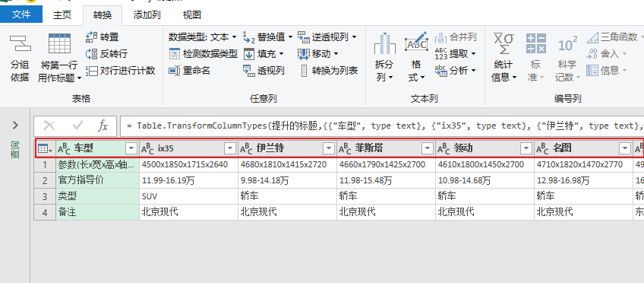Click cell 12.98-16.98万

click(x=583, y=180)
